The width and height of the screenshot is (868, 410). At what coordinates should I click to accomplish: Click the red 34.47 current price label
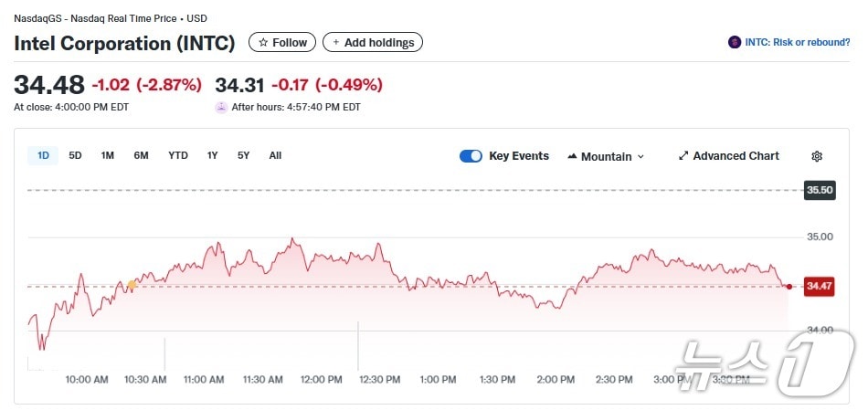819,287
